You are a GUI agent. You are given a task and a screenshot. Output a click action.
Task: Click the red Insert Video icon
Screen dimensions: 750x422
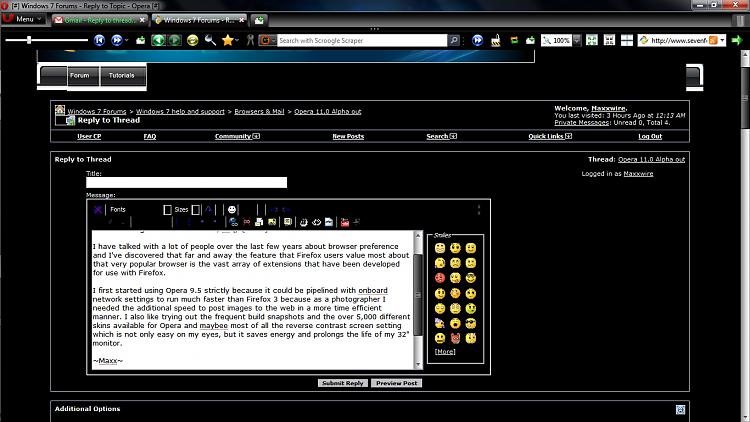click(x=344, y=222)
